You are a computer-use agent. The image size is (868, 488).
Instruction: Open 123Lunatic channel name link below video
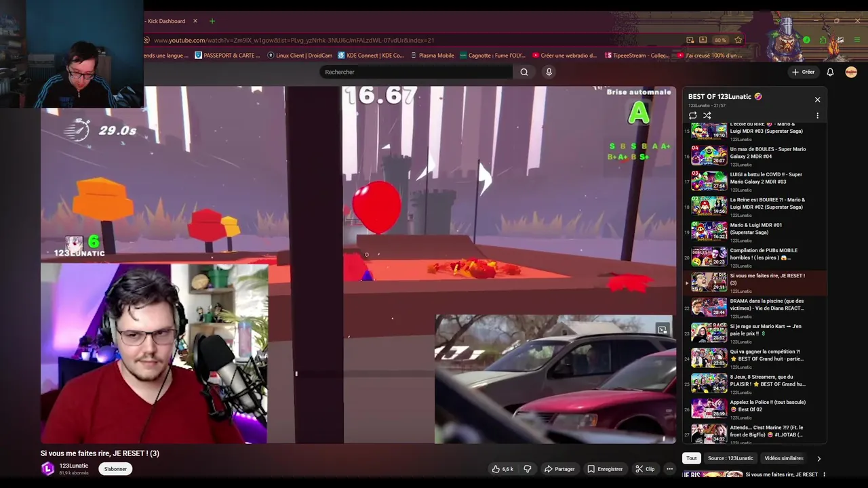click(x=73, y=466)
